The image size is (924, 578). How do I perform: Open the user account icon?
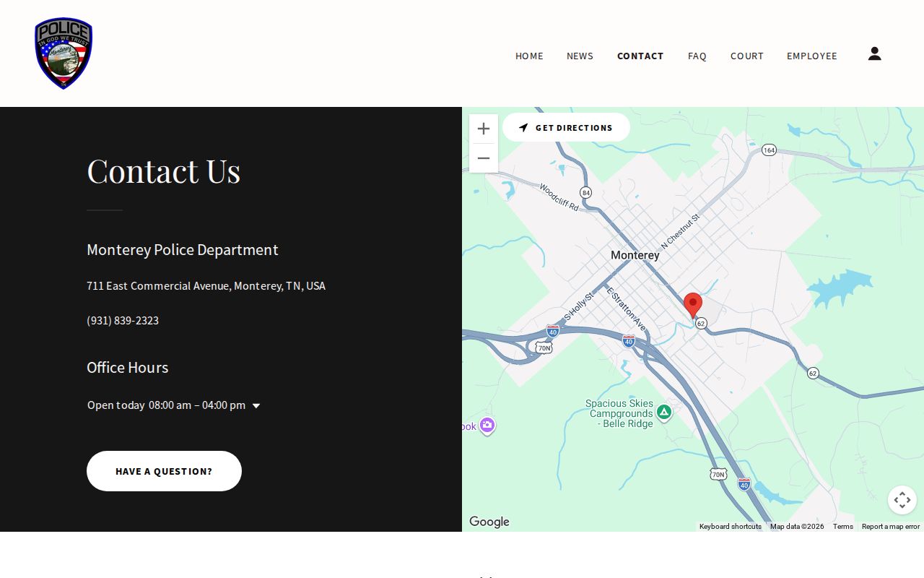(874, 54)
